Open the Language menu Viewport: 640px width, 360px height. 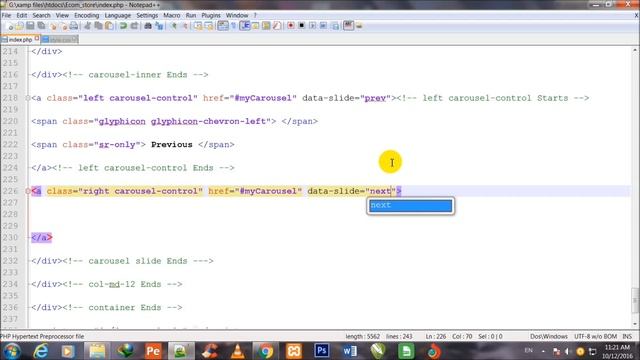tap(118, 16)
